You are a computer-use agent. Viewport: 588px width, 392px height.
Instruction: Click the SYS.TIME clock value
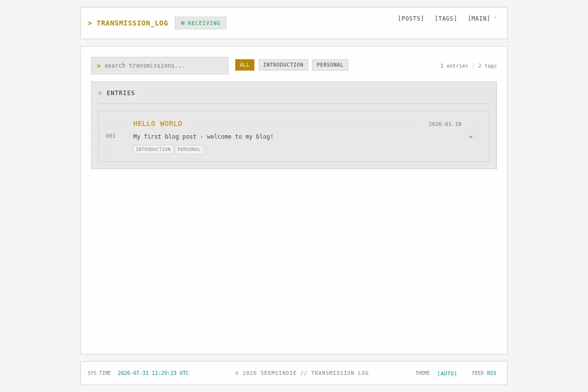[153, 373]
